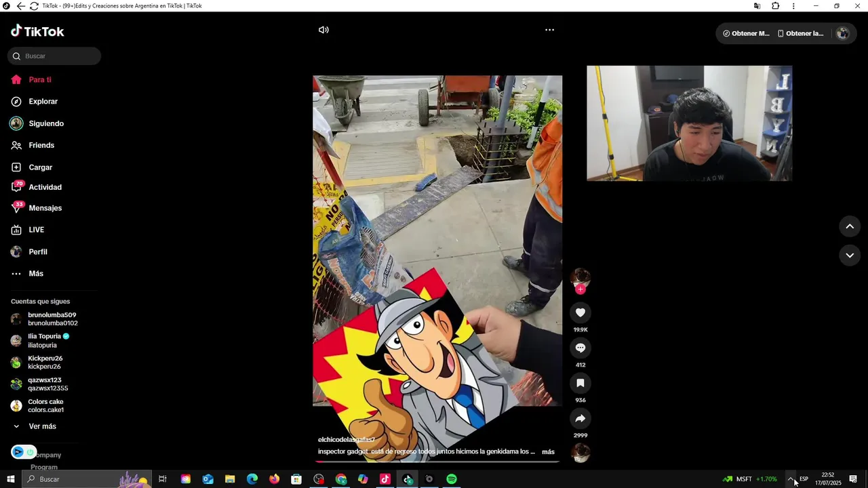The image size is (868, 488).
Task: Click Obtener M... button in top pill
Action: pyautogui.click(x=746, y=33)
